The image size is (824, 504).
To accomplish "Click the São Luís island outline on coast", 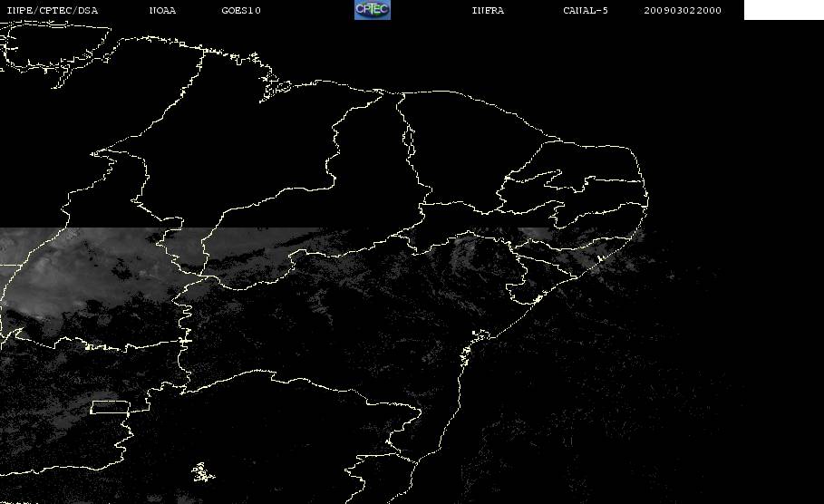I will pos(276,90).
